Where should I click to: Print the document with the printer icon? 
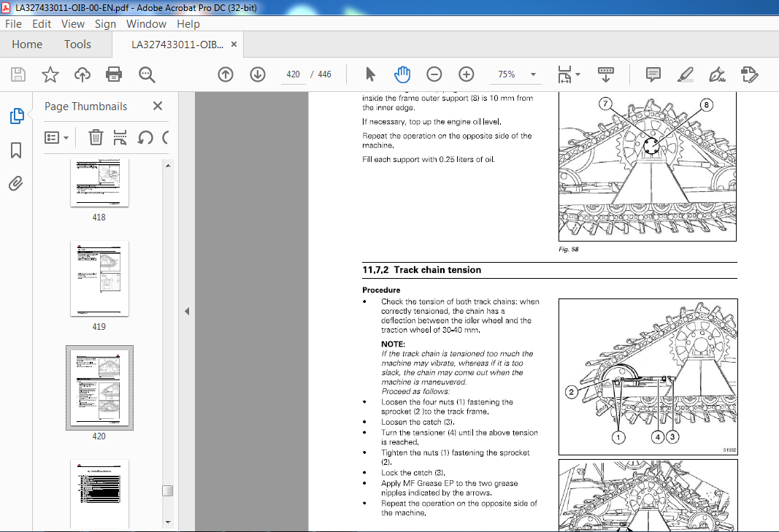(114, 74)
